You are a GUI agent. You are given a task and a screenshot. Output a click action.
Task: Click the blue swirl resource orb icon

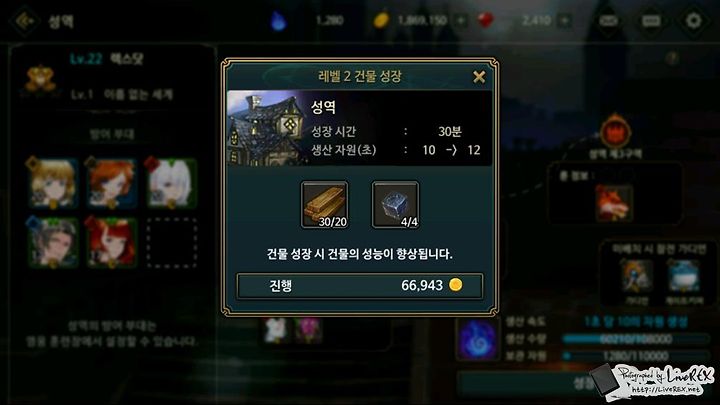tap(478, 340)
